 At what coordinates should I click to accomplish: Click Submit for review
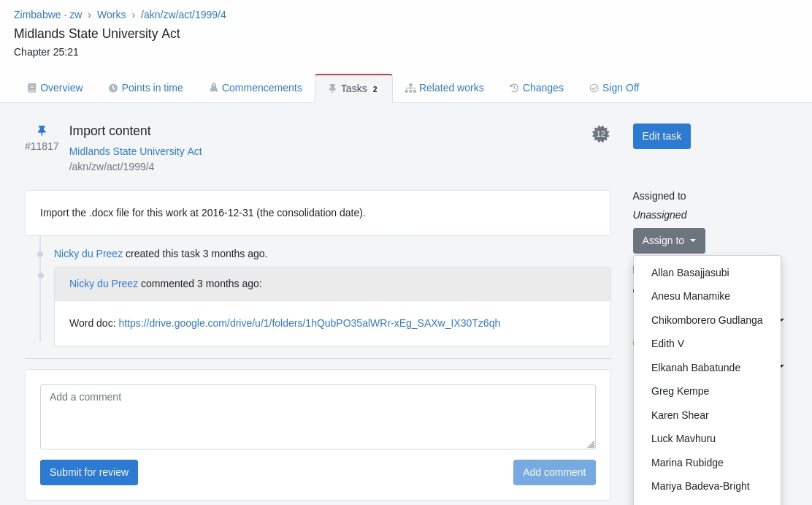(x=89, y=472)
